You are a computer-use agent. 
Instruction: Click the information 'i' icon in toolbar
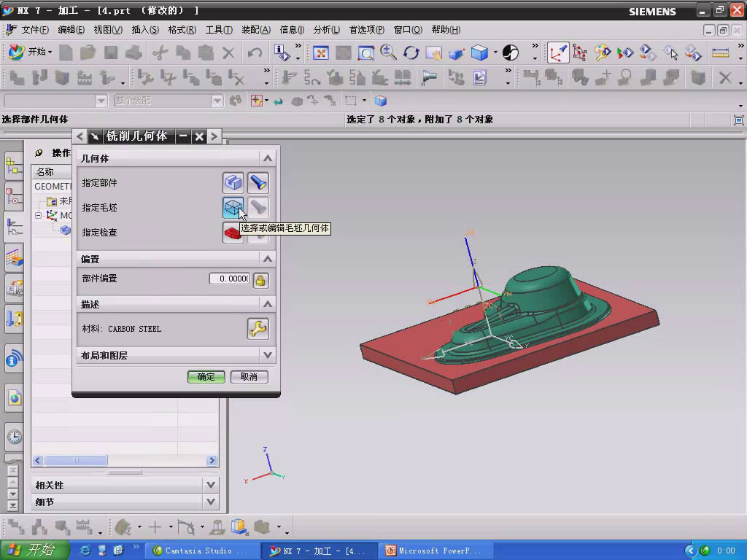pyautogui.click(x=282, y=52)
